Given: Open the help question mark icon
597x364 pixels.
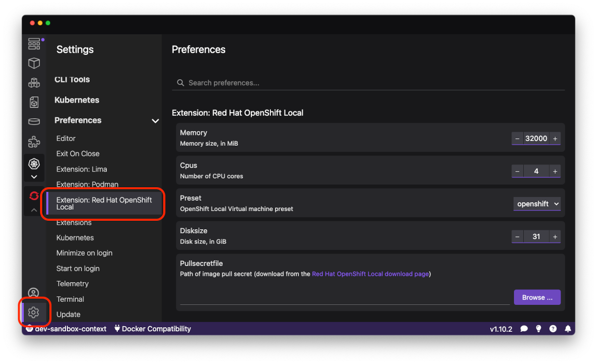Looking at the screenshot, I should 553,329.
